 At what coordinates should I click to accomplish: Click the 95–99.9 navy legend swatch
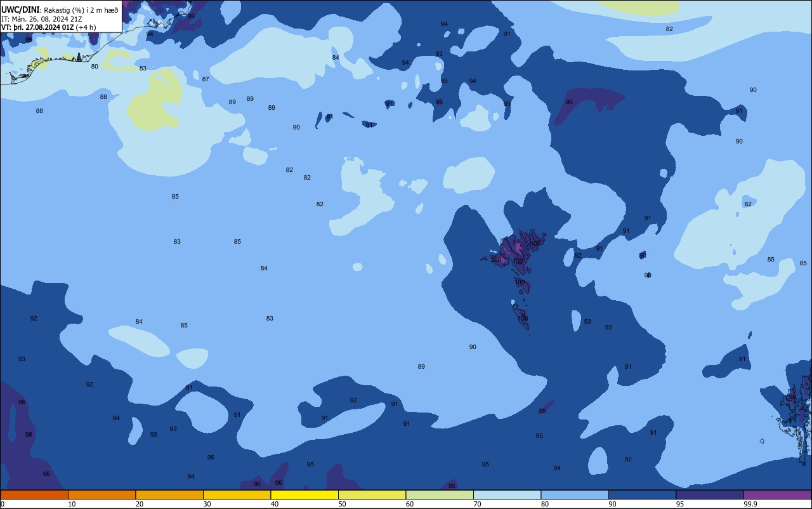click(710, 494)
